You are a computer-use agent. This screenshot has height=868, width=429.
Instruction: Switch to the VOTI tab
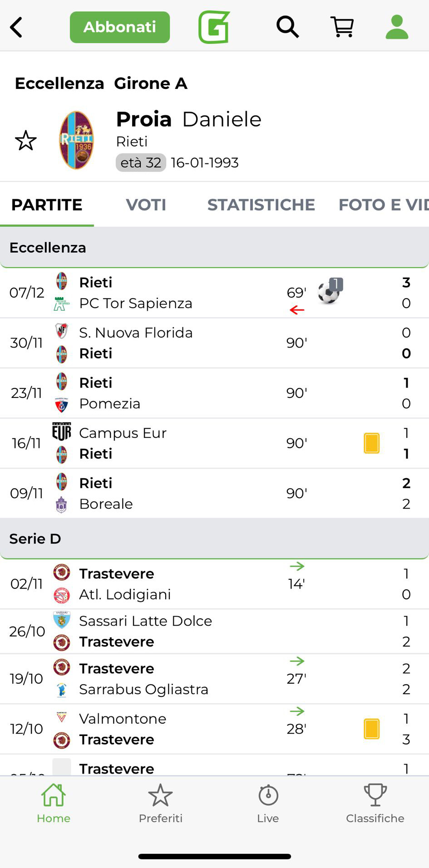point(146,205)
